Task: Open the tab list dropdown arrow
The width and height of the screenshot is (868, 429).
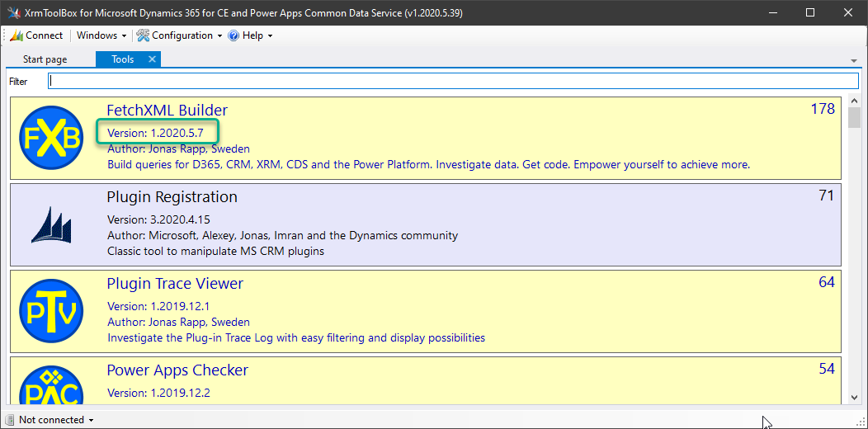Action: click(854, 60)
